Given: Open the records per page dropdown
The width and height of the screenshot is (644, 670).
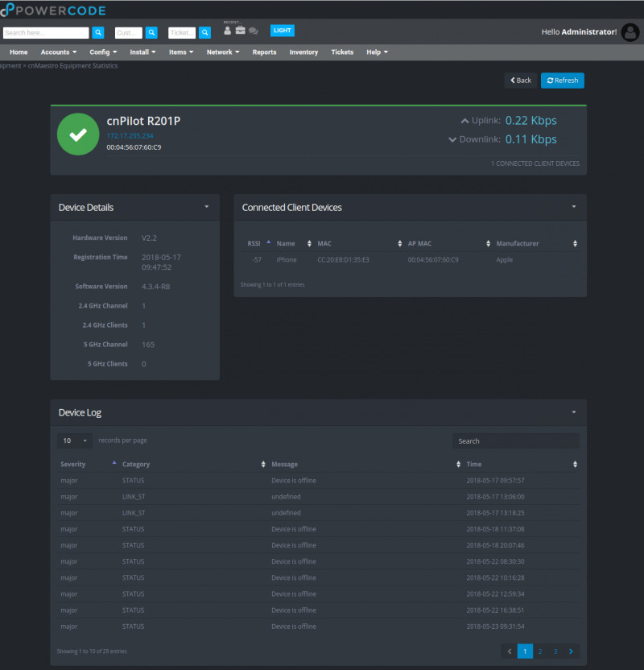Looking at the screenshot, I should [74, 440].
